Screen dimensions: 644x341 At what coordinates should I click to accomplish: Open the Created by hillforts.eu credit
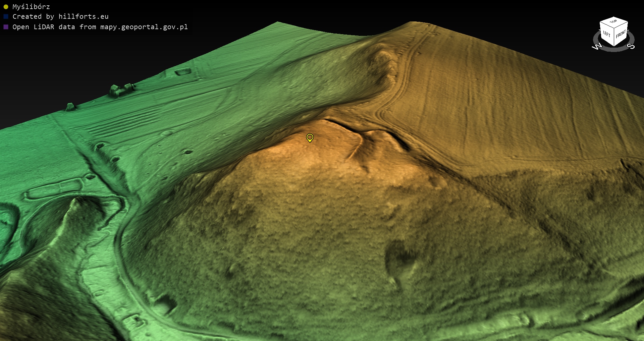click(60, 16)
